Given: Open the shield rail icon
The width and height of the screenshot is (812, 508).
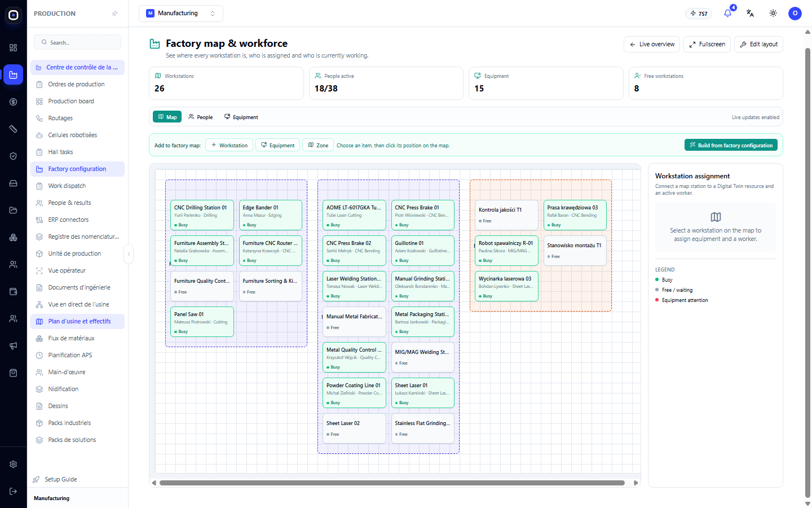Looking at the screenshot, I should click(x=14, y=156).
